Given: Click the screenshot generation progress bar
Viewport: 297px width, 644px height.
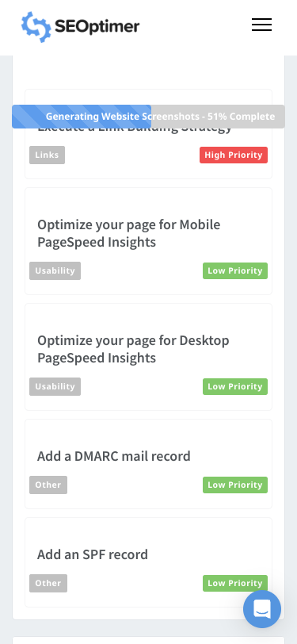Looking at the screenshot, I should pyautogui.click(x=149, y=117).
